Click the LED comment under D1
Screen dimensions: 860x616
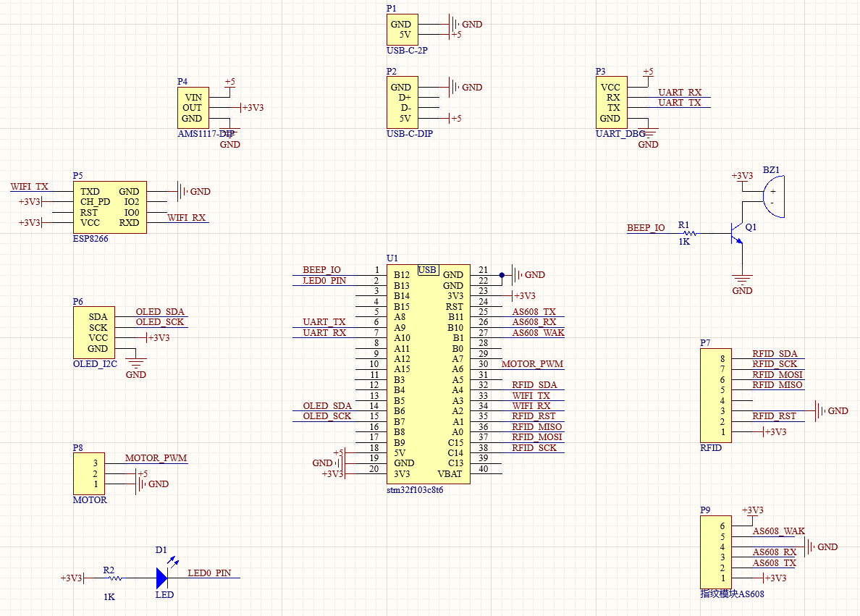pyautogui.click(x=164, y=594)
